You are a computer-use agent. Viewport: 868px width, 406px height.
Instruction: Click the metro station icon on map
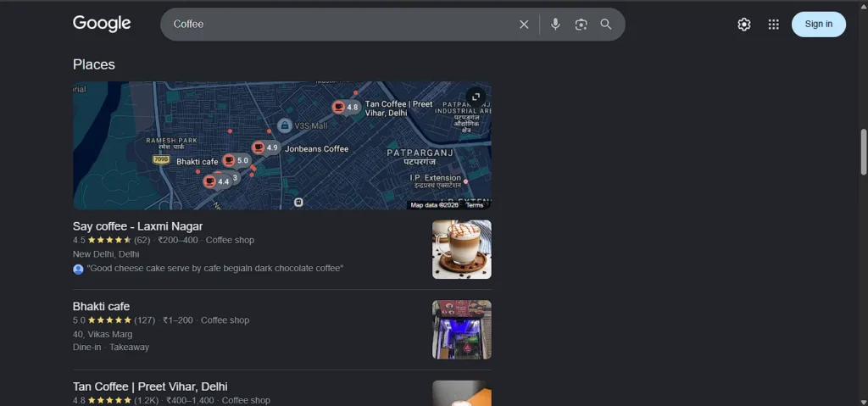point(299,203)
